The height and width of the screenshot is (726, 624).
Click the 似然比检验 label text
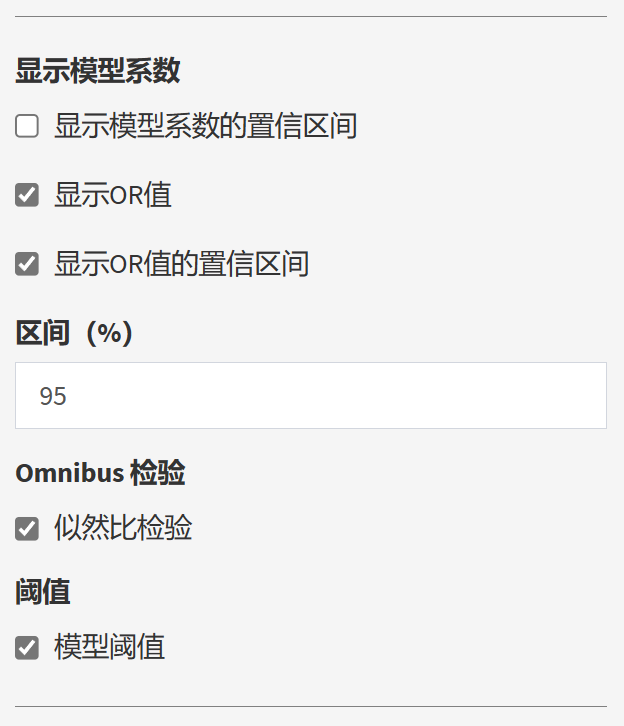(123, 528)
